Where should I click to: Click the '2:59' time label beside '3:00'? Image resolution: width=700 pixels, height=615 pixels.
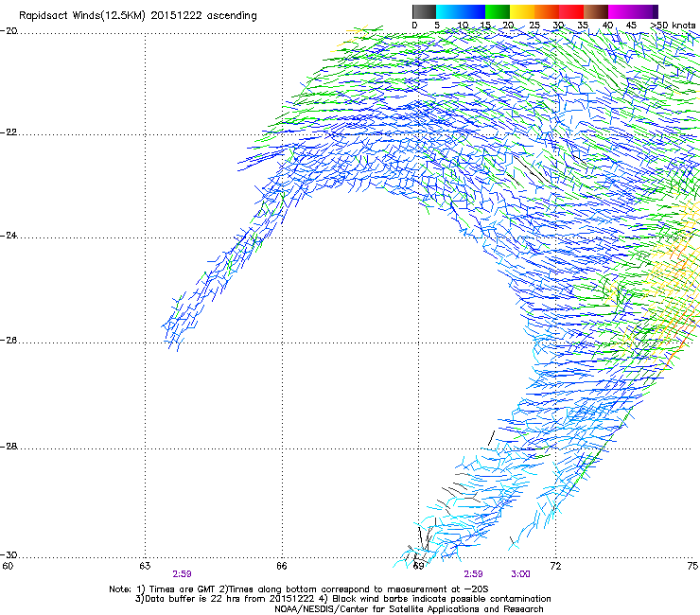click(x=473, y=574)
